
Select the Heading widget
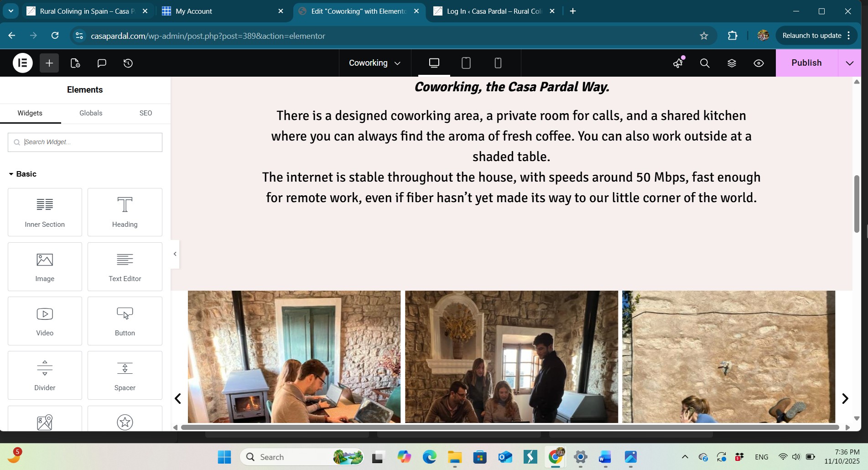(x=125, y=212)
